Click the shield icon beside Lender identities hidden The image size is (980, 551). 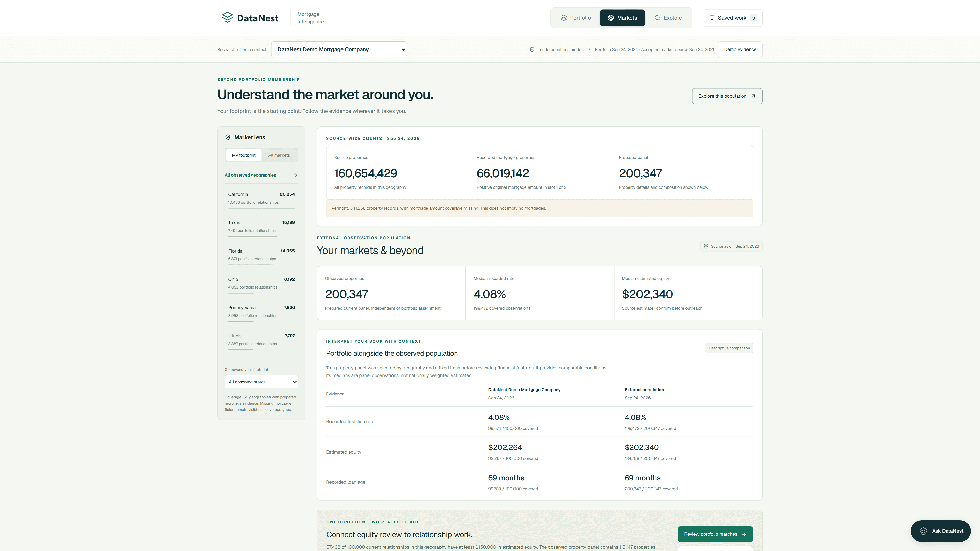pyautogui.click(x=532, y=49)
